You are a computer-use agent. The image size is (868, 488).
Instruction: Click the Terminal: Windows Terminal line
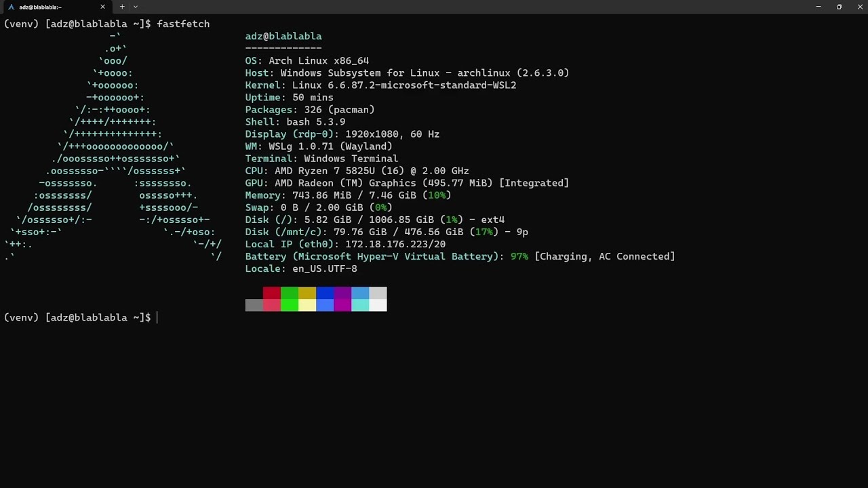pos(321,158)
